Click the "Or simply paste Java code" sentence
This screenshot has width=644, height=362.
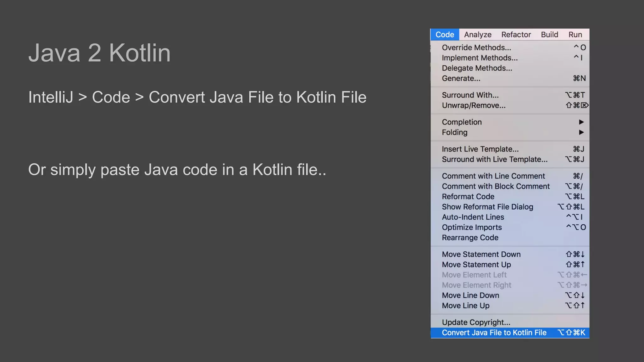(x=177, y=170)
